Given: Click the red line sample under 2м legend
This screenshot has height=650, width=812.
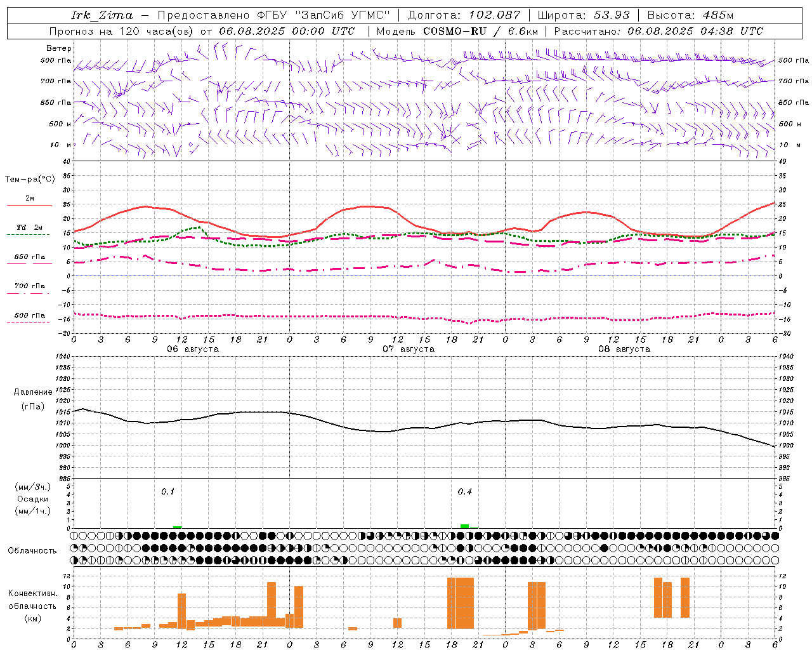Looking at the screenshot, I should click(x=29, y=206).
